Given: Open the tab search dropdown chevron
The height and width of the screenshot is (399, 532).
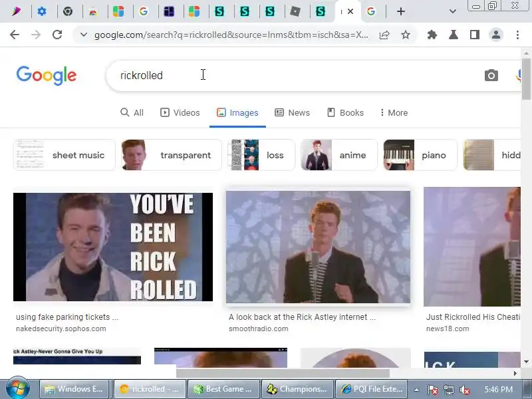Looking at the screenshot, I should [x=453, y=11].
